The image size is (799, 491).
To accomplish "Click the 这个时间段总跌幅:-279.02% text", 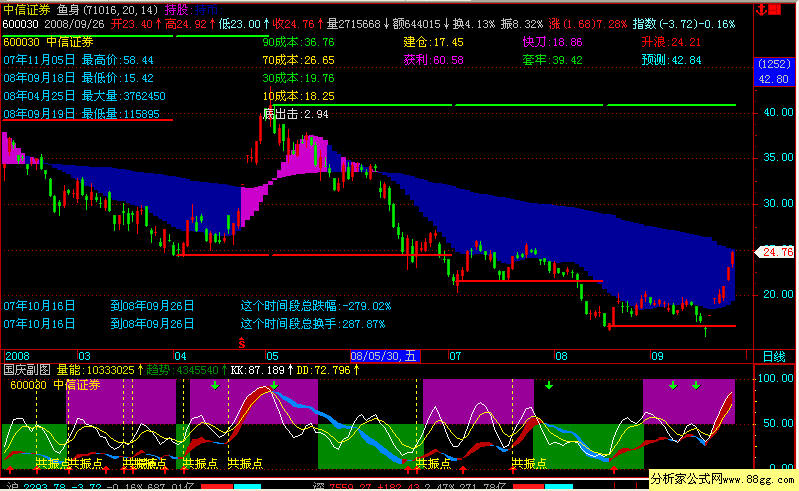I will point(316,306).
